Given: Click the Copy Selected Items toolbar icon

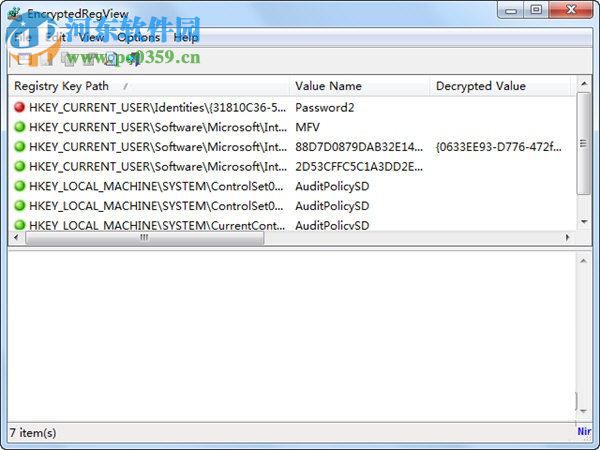Looking at the screenshot, I should [67, 59].
